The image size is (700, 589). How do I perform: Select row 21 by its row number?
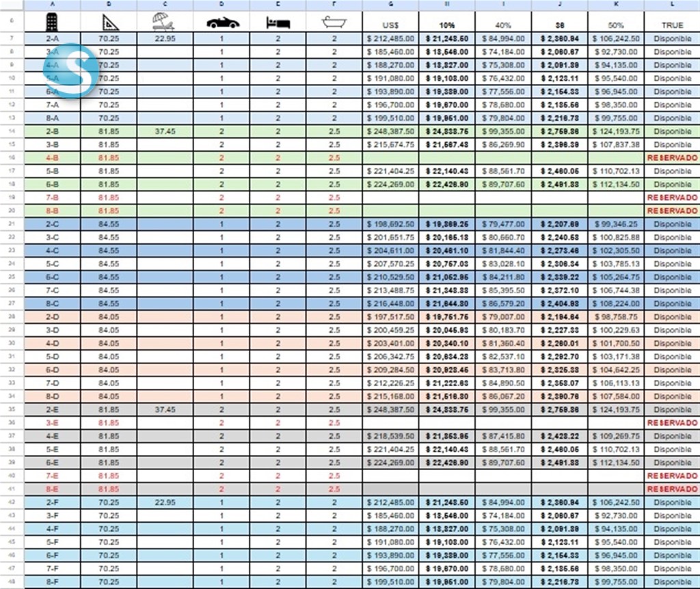(x=11, y=224)
